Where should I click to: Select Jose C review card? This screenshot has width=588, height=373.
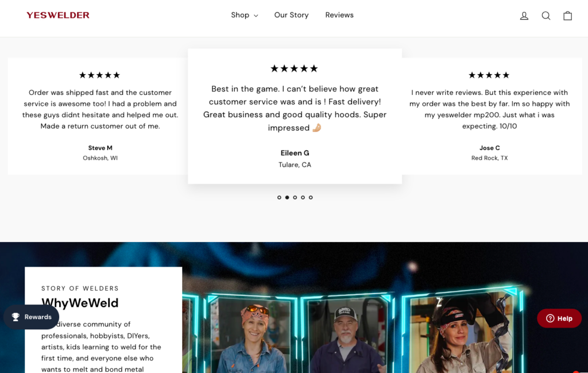coord(492,116)
